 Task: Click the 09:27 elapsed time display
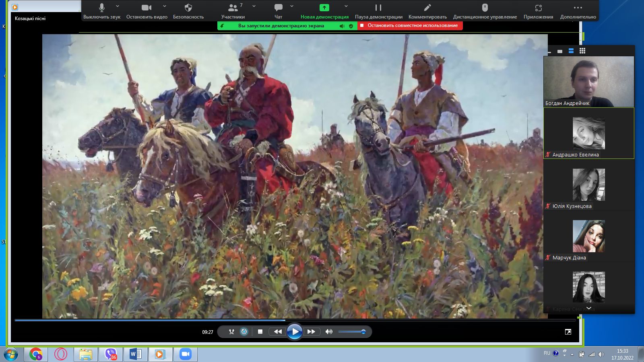pos(208,332)
